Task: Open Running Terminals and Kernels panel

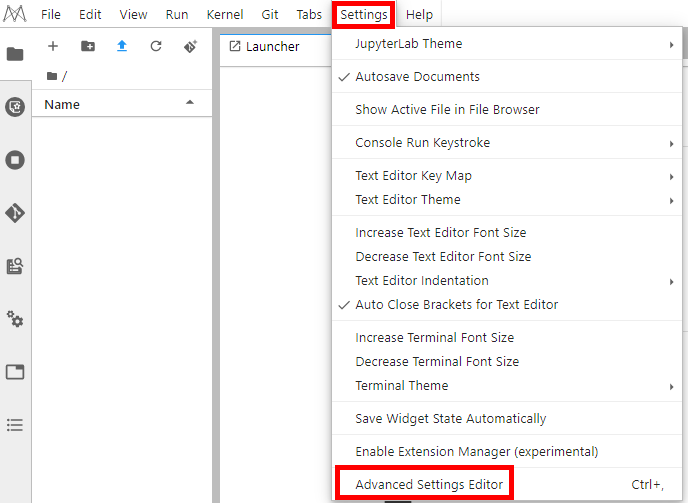Action: tap(15, 160)
